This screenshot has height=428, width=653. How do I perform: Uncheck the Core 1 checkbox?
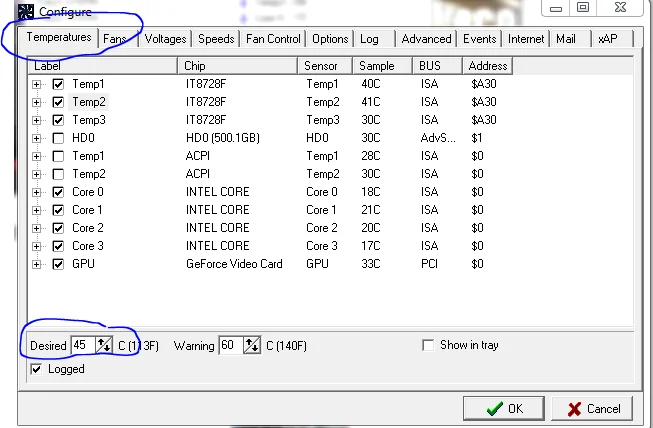click(x=58, y=210)
